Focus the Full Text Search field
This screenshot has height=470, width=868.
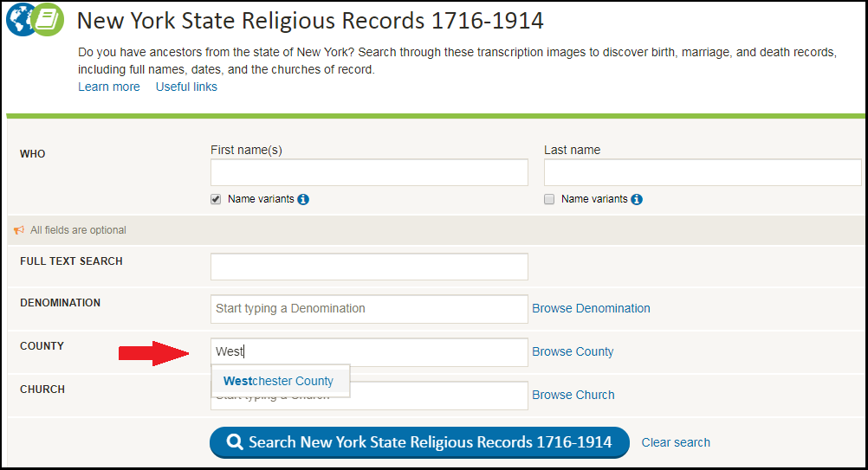369,267
